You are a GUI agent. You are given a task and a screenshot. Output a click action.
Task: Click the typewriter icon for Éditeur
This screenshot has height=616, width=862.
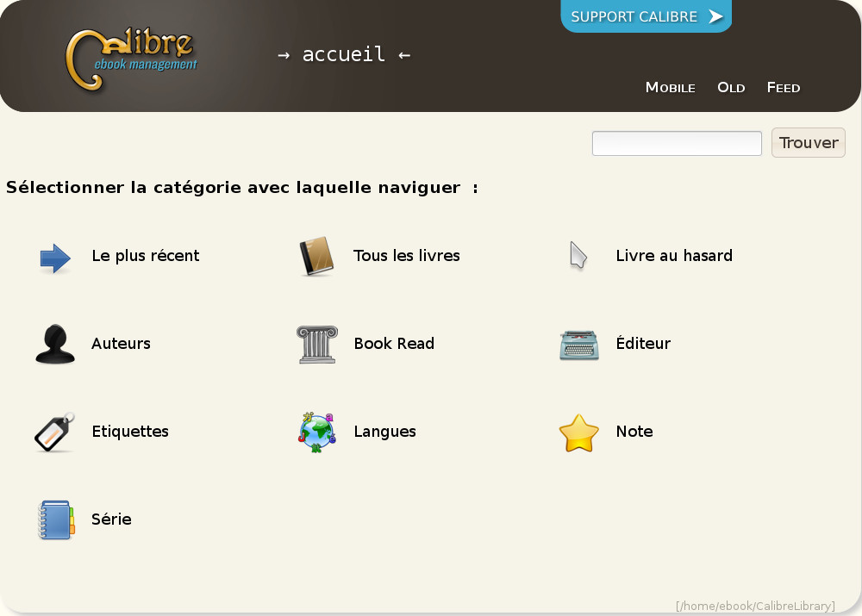coord(578,345)
